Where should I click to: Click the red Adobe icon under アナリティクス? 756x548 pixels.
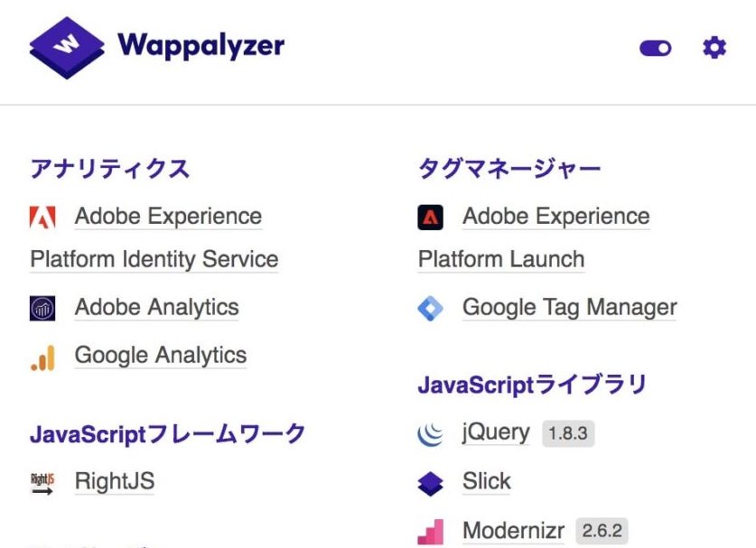(x=42, y=217)
